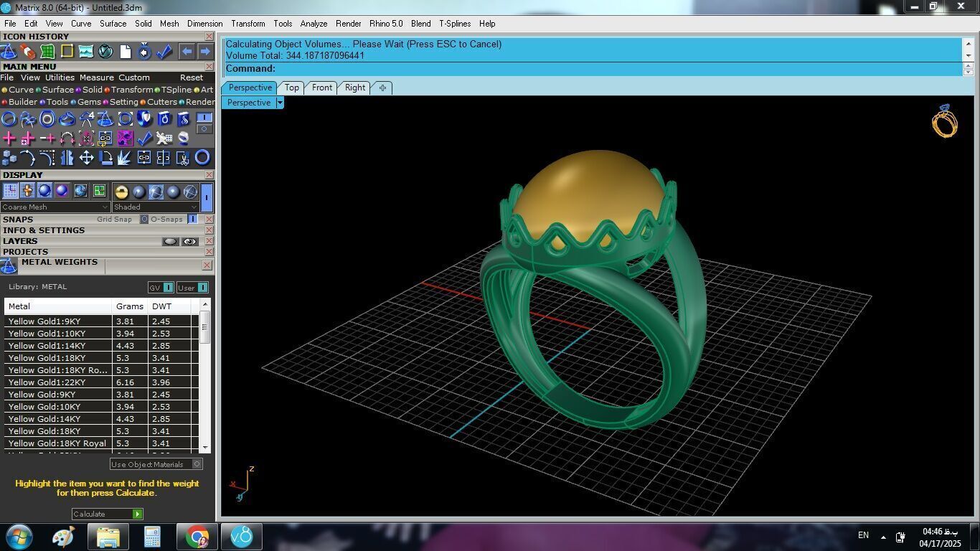This screenshot has height=551, width=980.
Task: Switch to the Front viewport tab
Action: coord(322,88)
